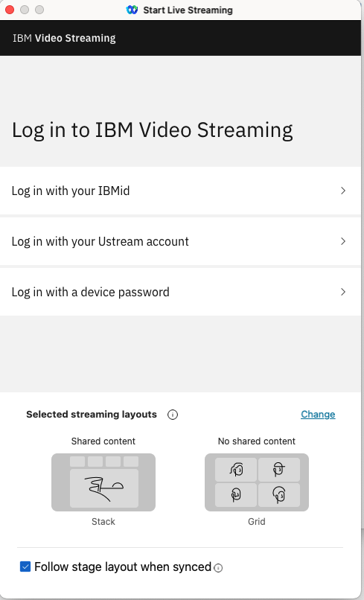Expand chevron for IBMid login

pos(343,191)
